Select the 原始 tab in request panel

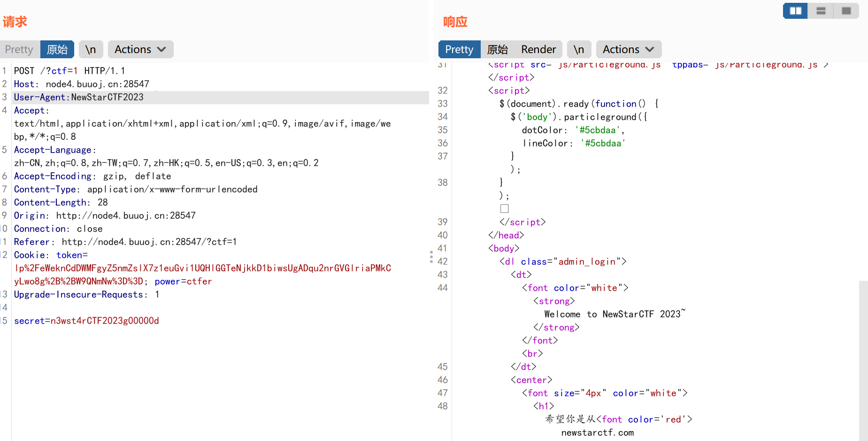57,49
